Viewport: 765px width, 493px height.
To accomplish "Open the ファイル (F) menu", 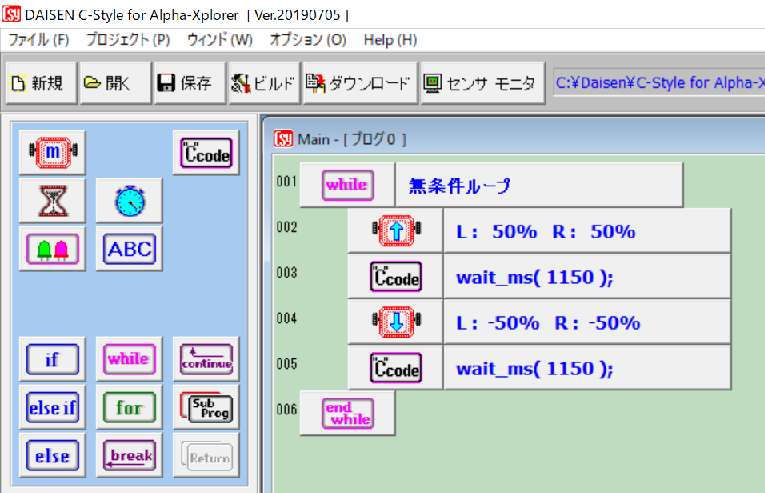I will click(39, 40).
